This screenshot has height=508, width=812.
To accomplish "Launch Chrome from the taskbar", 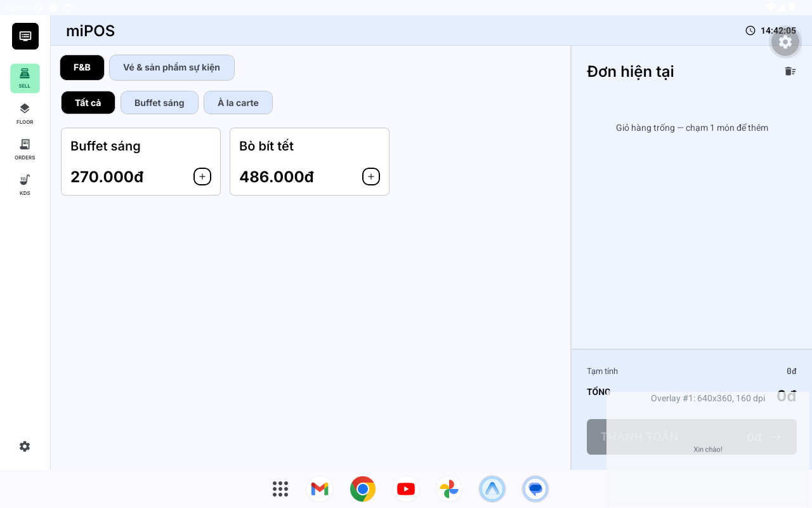I will point(363,489).
